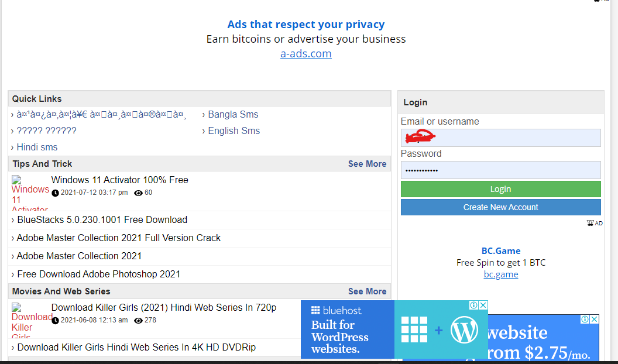Click the Windows 11 Activator thumbnail image

coord(30,193)
